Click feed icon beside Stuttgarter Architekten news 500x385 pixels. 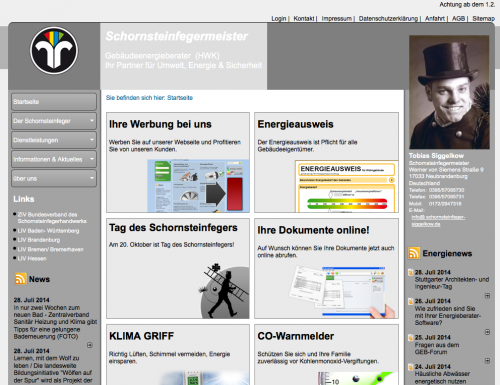click(411, 273)
